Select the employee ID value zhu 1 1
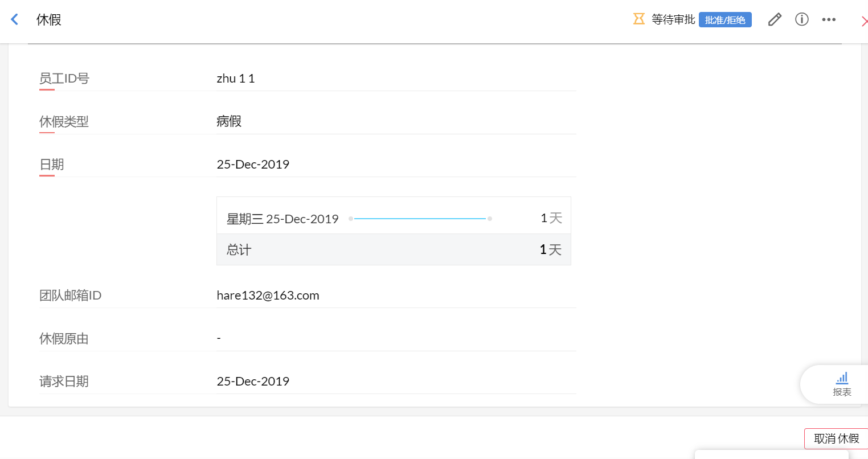868x459 pixels. pyautogui.click(x=236, y=79)
